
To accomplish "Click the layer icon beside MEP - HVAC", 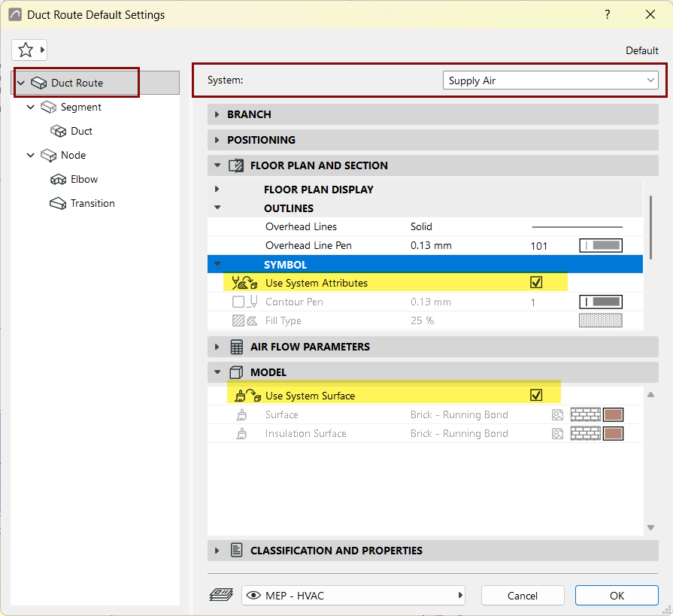I will [222, 595].
